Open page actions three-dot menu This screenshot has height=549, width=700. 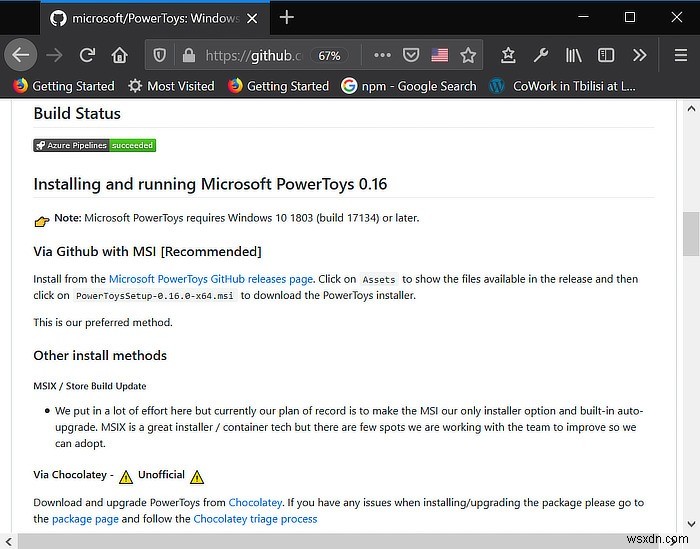(382, 55)
